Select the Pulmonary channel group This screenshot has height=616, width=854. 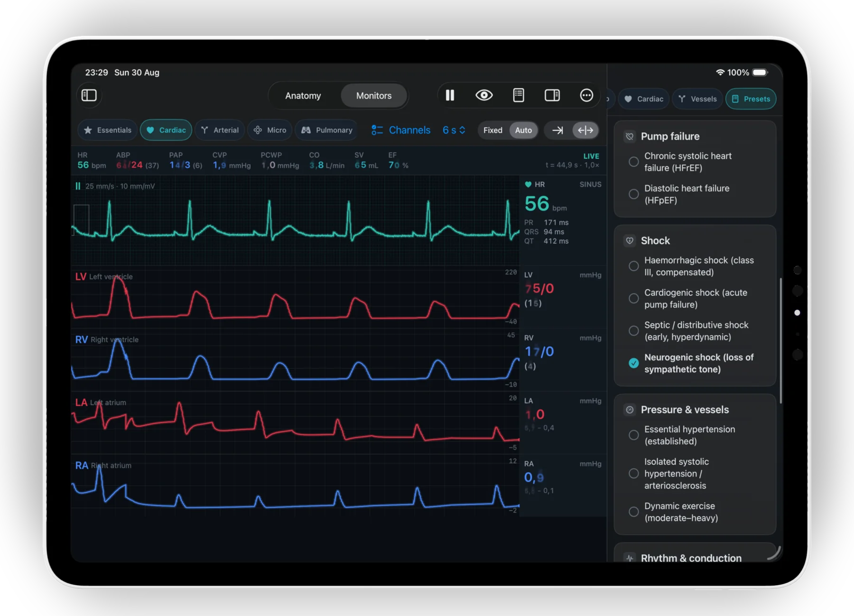[327, 130]
